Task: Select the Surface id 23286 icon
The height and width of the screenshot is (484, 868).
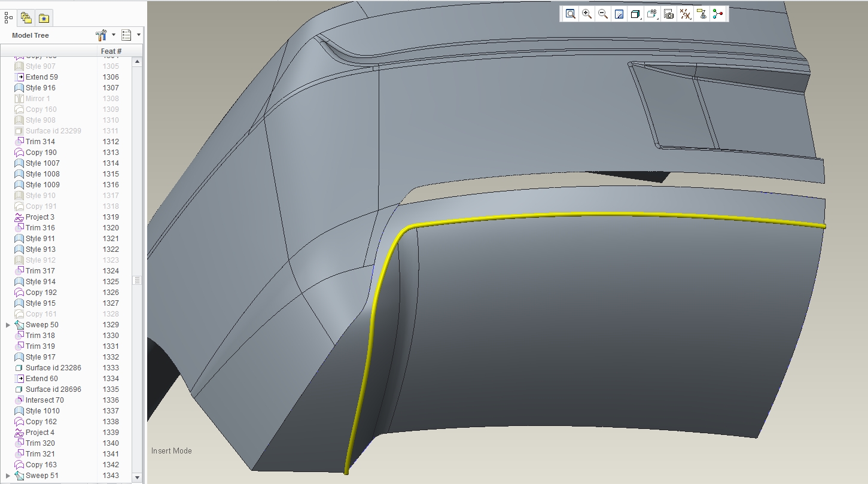Action: [x=19, y=368]
